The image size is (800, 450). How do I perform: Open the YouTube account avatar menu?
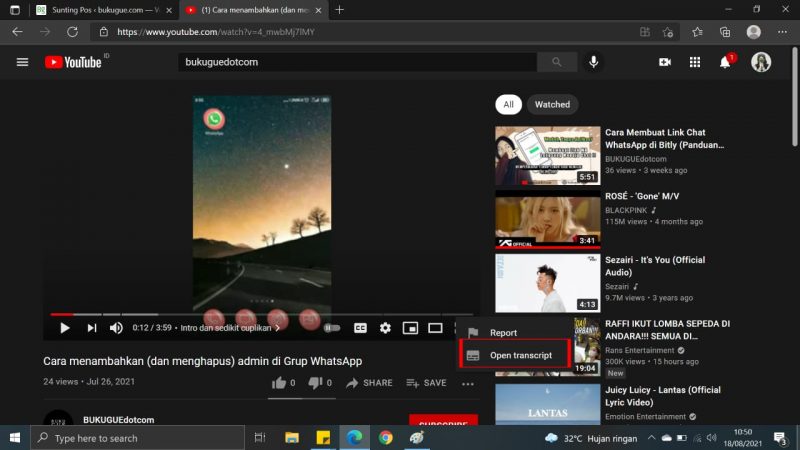761,62
